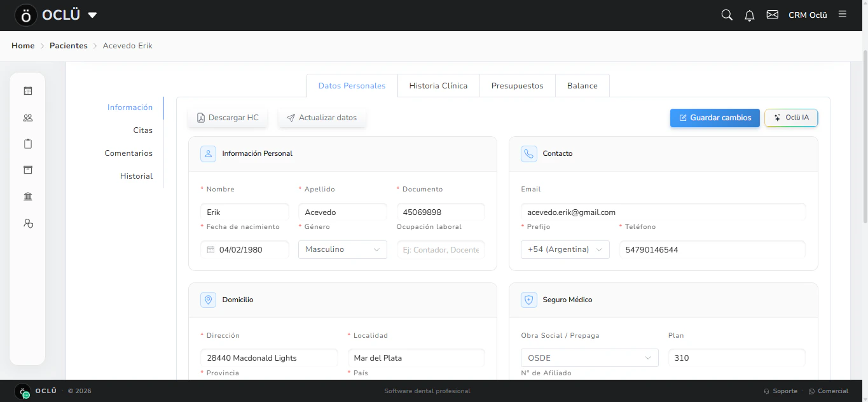This screenshot has height=402, width=868.
Task: Click the Domicilio location pin icon
Action: tap(209, 300)
